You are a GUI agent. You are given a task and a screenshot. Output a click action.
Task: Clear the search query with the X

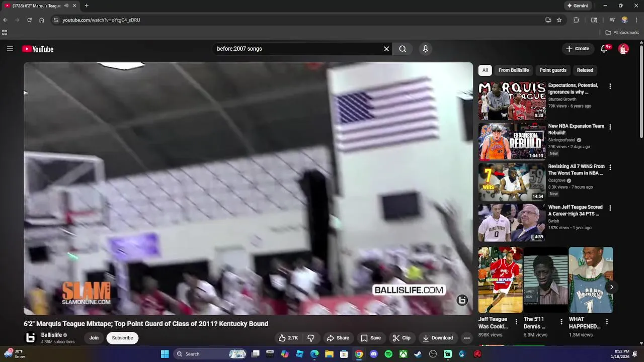(386, 49)
